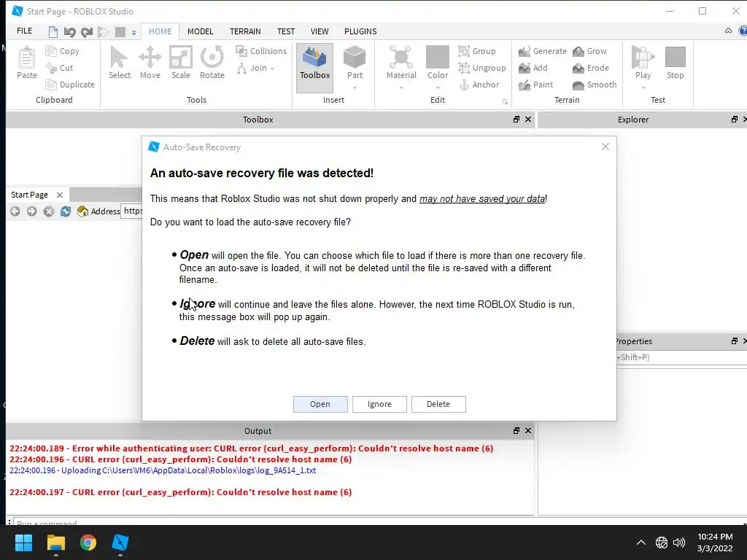Close the Toolbox panel
Viewport: 747px width, 560px height.
[528, 119]
